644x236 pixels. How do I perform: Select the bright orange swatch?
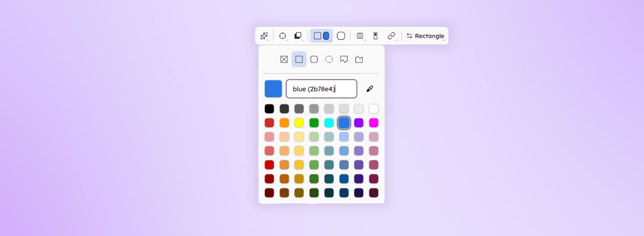(284, 123)
